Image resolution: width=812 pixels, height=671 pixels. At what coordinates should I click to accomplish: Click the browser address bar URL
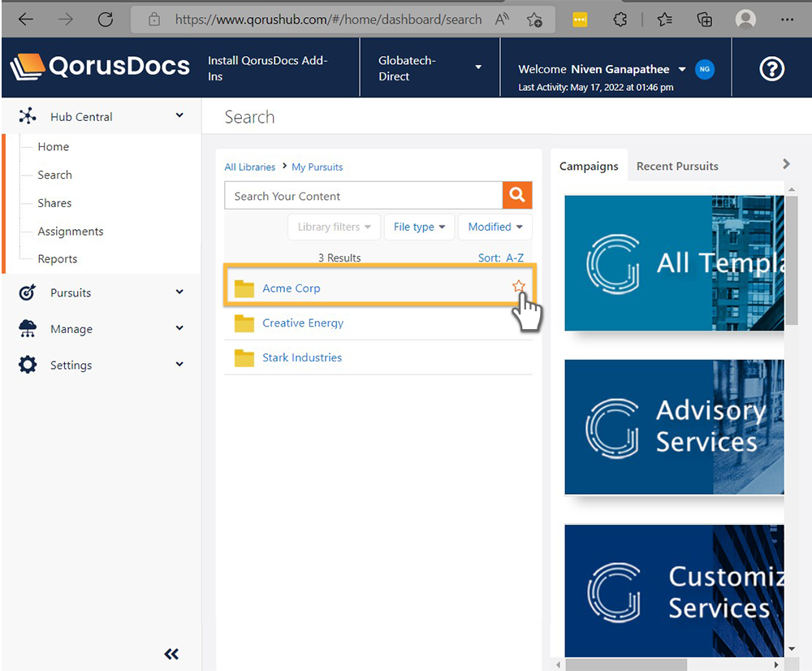point(328,19)
